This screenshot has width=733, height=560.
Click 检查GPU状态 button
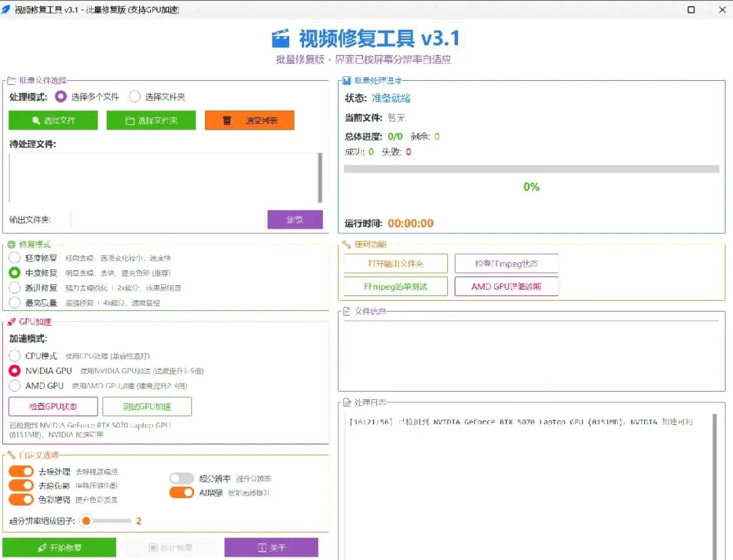pyautogui.click(x=54, y=407)
